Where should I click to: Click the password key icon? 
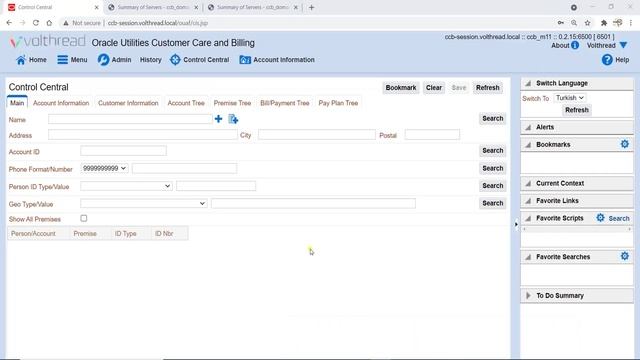click(561, 23)
